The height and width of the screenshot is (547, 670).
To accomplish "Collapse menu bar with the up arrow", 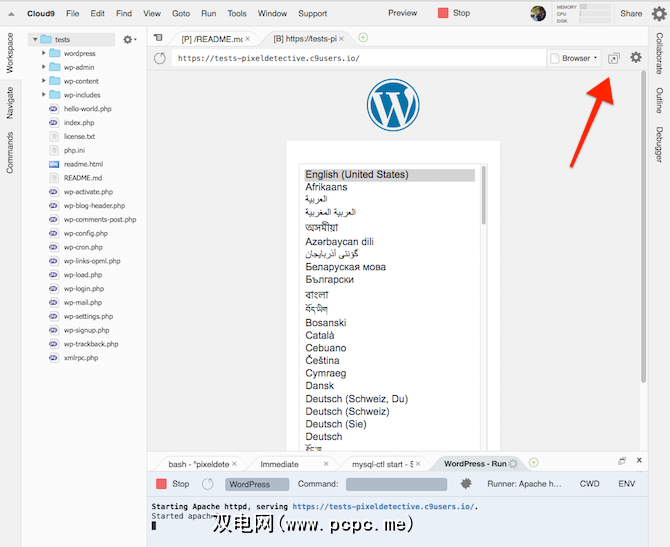I will [11, 14].
